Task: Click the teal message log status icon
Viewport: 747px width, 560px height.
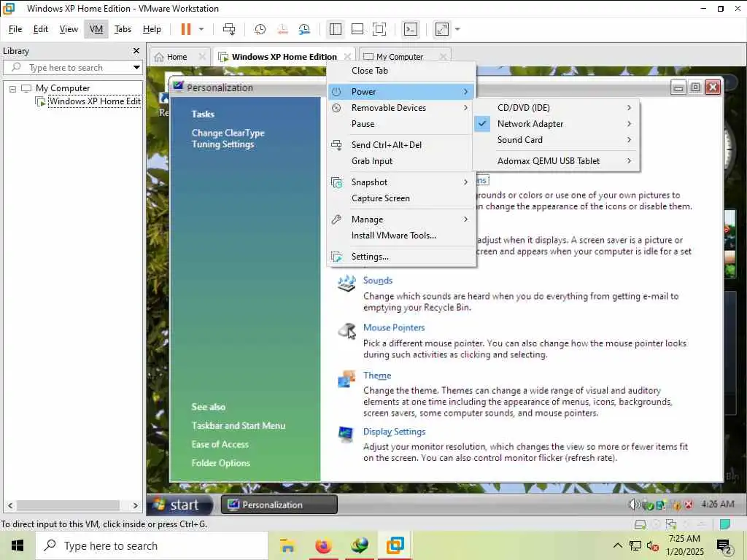Action: [x=725, y=524]
